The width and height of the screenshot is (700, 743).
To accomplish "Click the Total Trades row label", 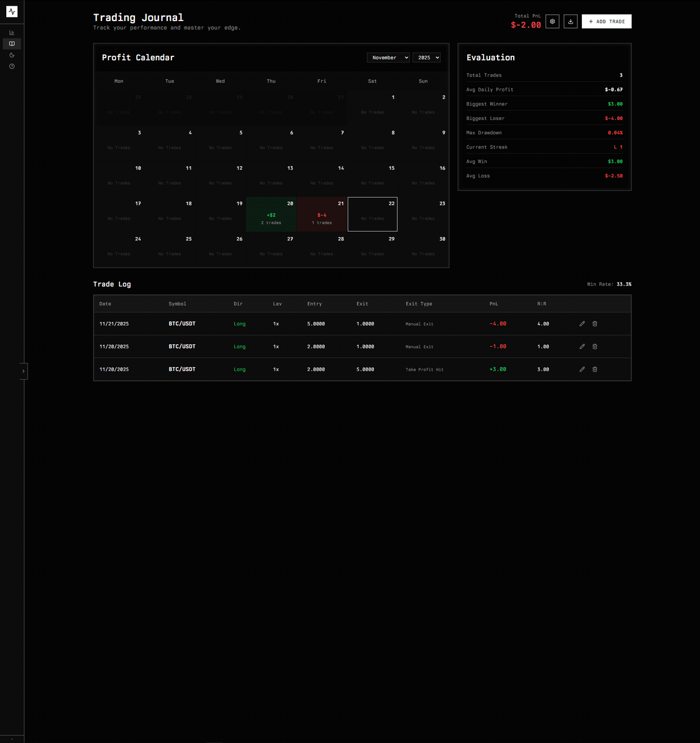I will coord(484,76).
